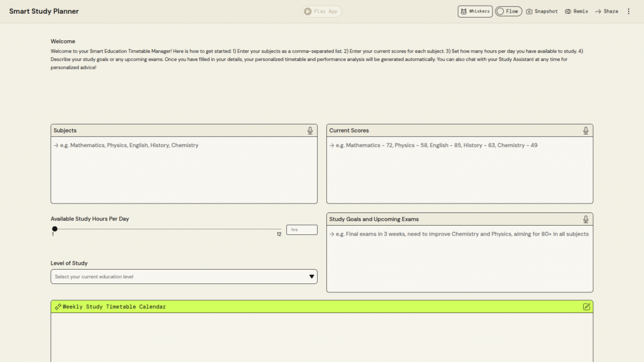Click the Available Study Hours slider handle
The height and width of the screenshot is (362, 644).
(55, 229)
